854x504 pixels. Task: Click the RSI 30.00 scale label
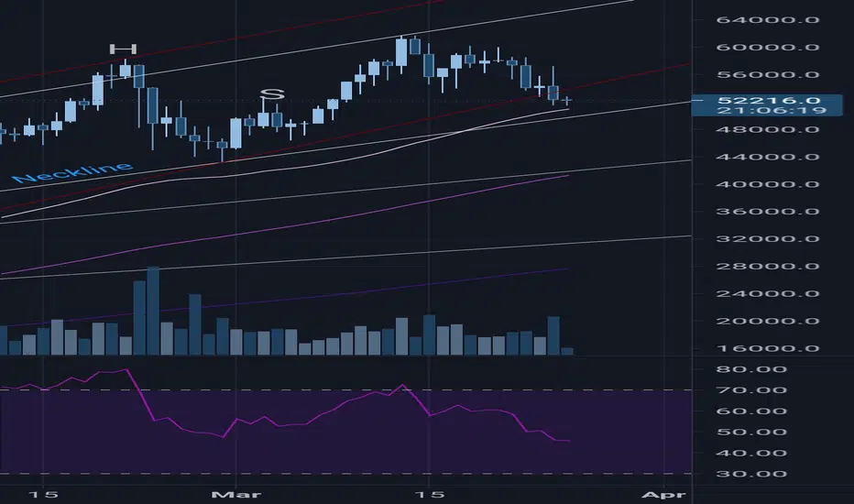(751, 474)
